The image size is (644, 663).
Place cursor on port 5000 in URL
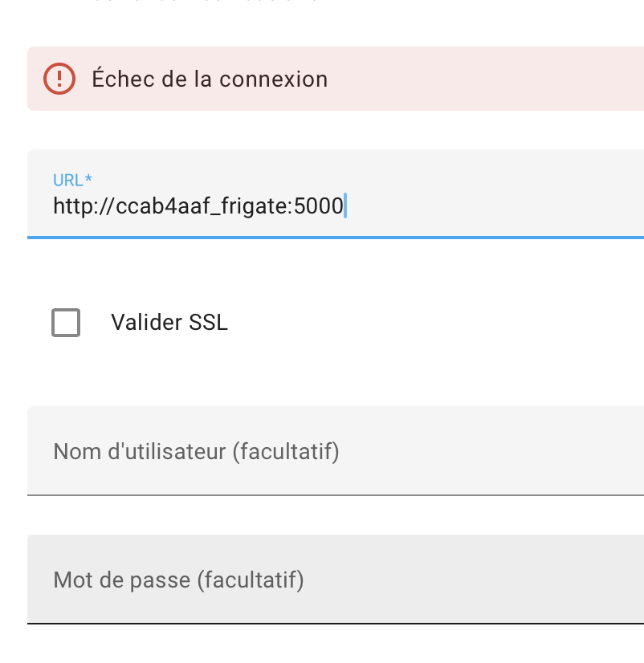tap(319, 207)
